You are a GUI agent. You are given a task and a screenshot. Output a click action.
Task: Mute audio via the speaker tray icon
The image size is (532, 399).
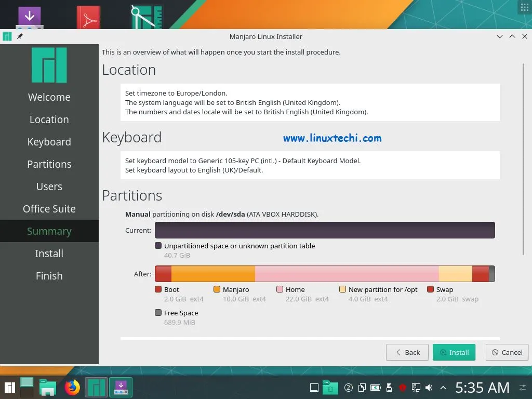tap(428, 387)
